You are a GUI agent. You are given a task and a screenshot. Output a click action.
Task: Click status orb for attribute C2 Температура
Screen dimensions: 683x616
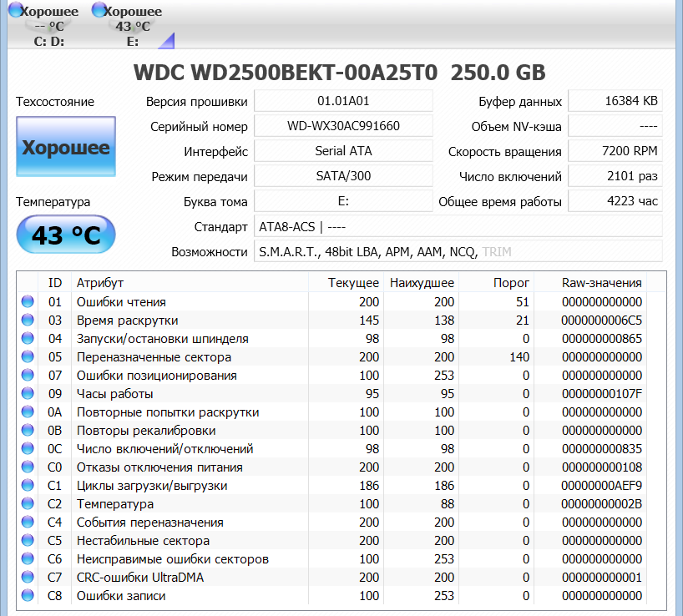[28, 503]
